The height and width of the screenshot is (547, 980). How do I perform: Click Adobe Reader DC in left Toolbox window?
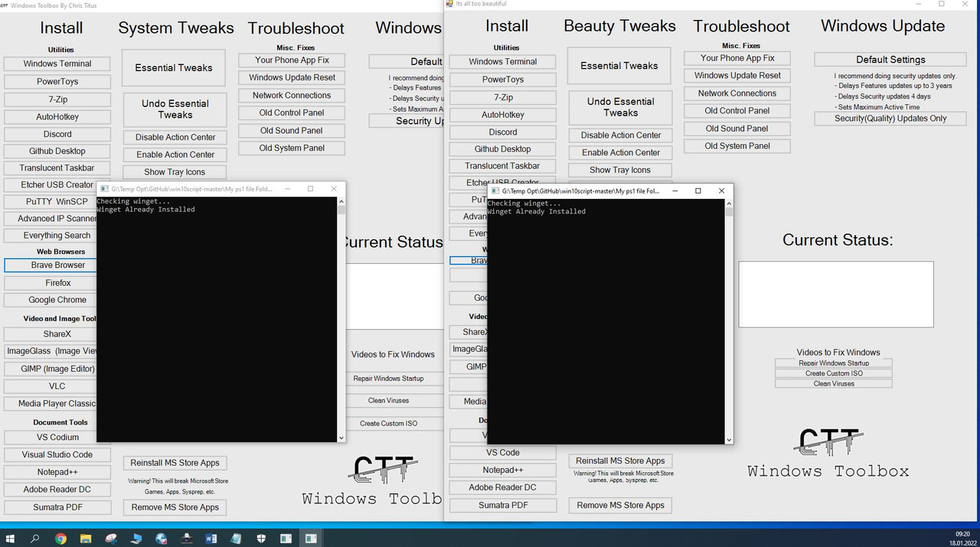click(x=57, y=490)
